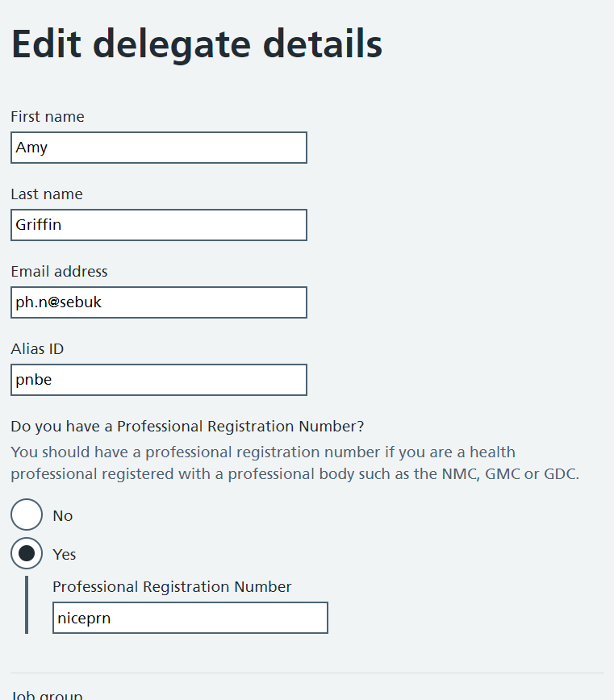Screen dimensions: 614x700
Task: Click the "Email address" field label
Action: point(59,272)
